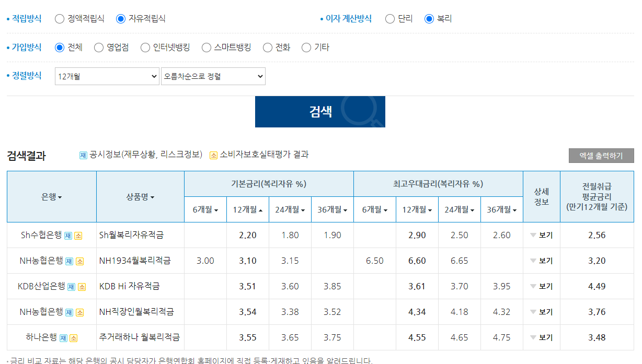Choose 복리 interest calculation
This screenshot has height=364, width=642.
coord(429,19)
